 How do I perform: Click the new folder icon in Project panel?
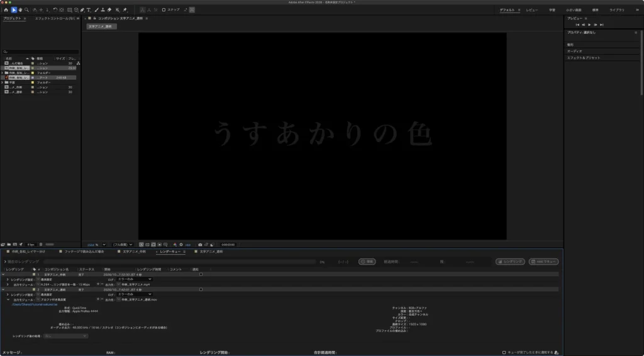[9, 245]
